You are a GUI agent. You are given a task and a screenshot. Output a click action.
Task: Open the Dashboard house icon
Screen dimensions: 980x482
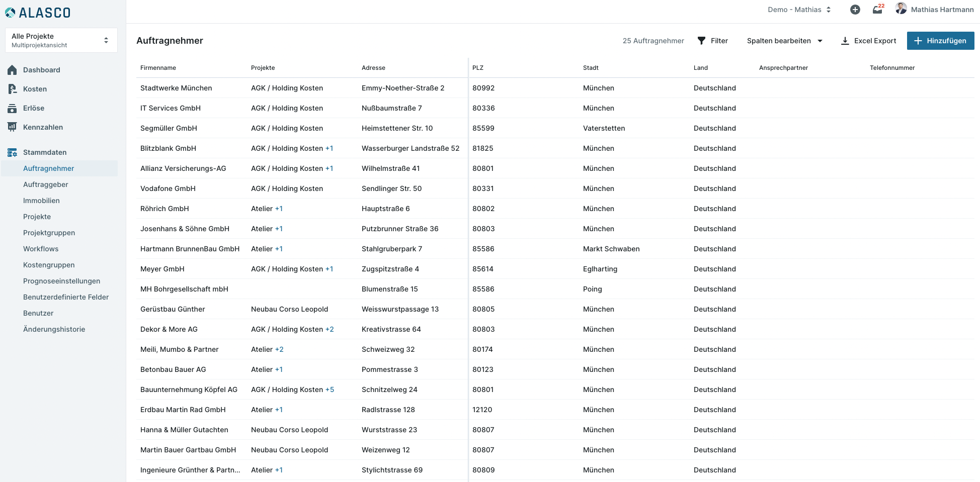point(12,70)
